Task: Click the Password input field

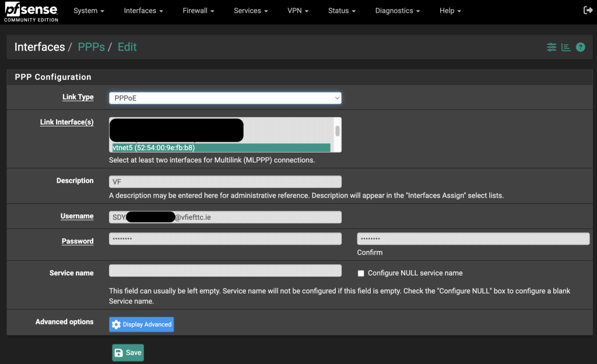Action: coord(225,239)
